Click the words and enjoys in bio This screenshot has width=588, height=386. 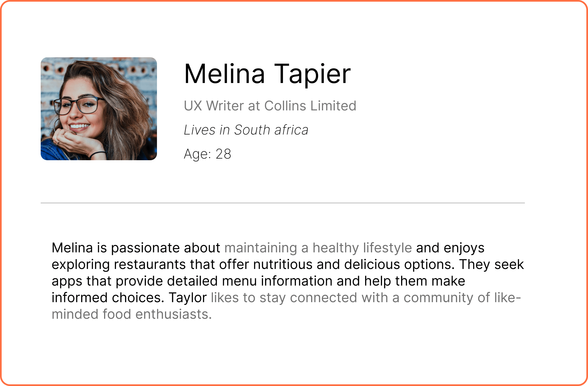pos(450,248)
